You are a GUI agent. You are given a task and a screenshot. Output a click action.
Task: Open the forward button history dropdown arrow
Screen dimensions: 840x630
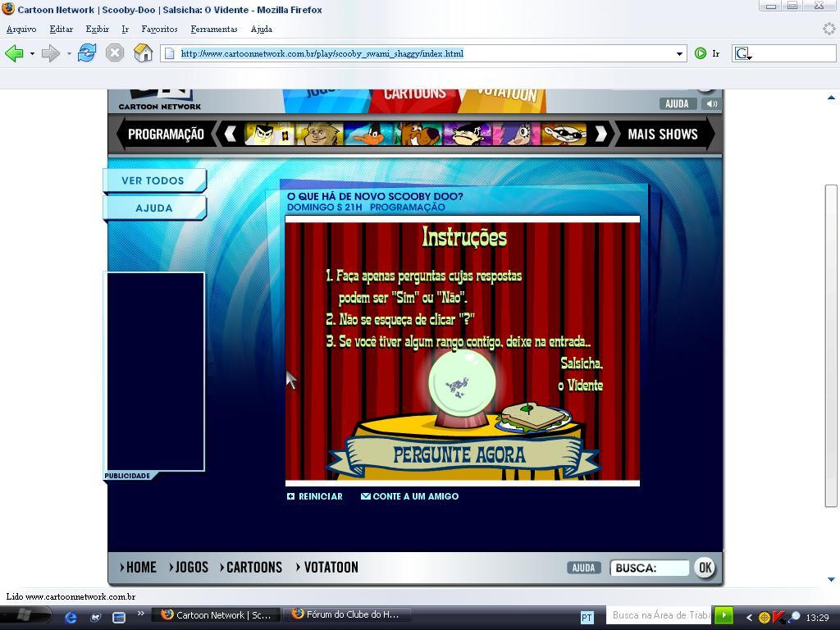point(69,53)
